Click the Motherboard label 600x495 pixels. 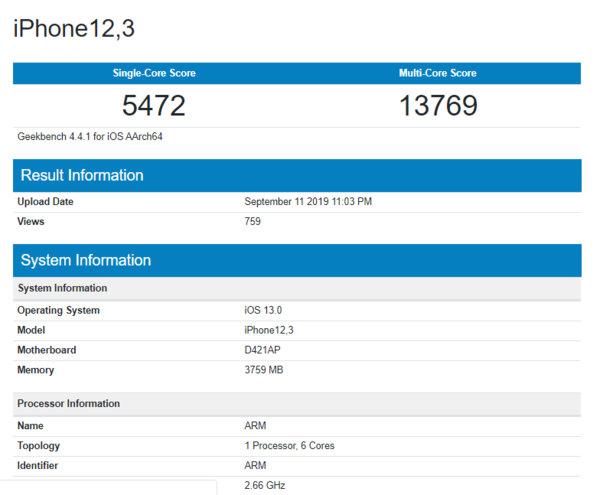(47, 350)
